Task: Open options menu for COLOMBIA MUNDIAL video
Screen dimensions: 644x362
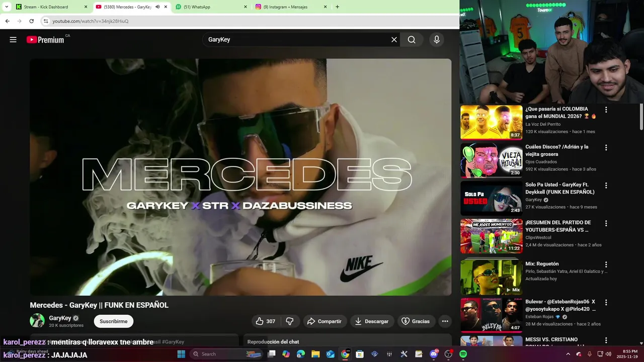Action: [606, 110]
